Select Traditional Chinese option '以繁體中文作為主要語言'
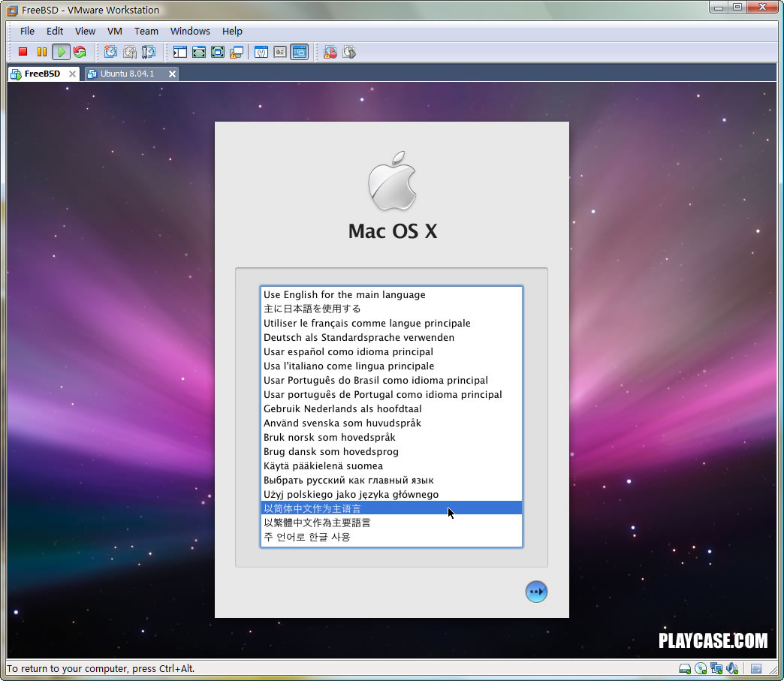This screenshot has width=784, height=681. pos(391,523)
